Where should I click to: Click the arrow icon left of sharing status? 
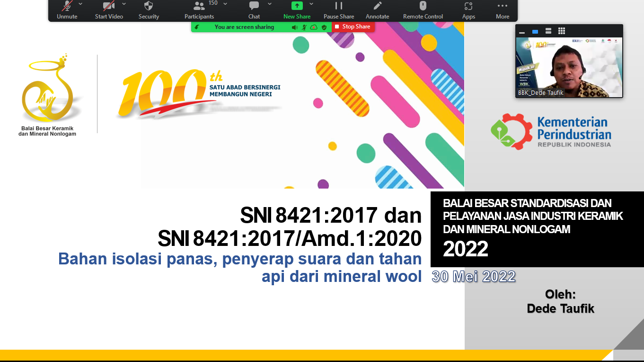[x=197, y=27]
